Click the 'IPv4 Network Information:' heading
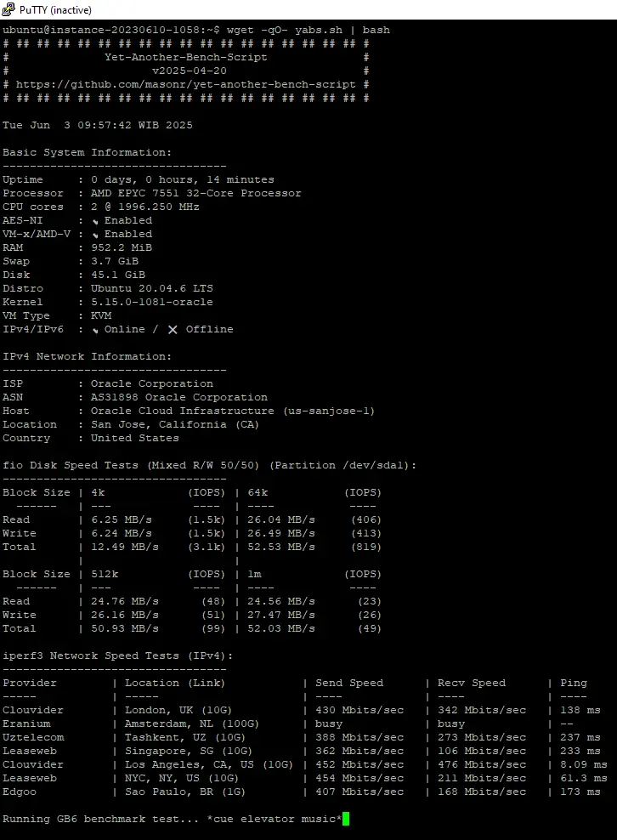 click(88, 356)
